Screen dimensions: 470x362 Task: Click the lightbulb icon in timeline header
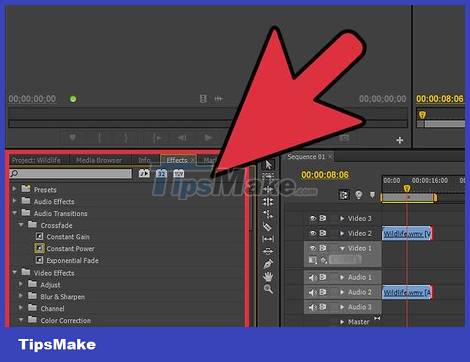pyautogui.click(x=359, y=194)
